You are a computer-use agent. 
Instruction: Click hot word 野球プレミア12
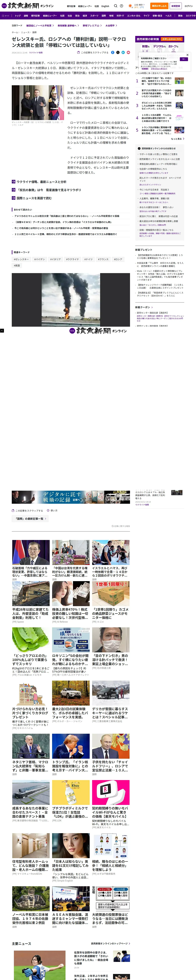[92, 25]
